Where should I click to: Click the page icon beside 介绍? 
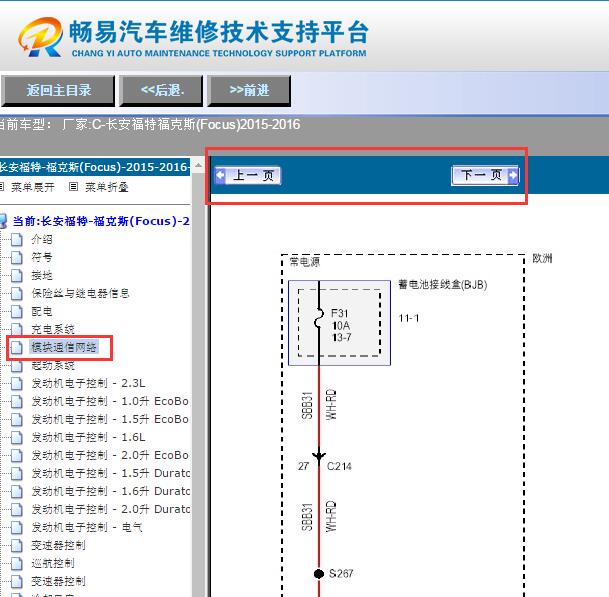(x=17, y=240)
